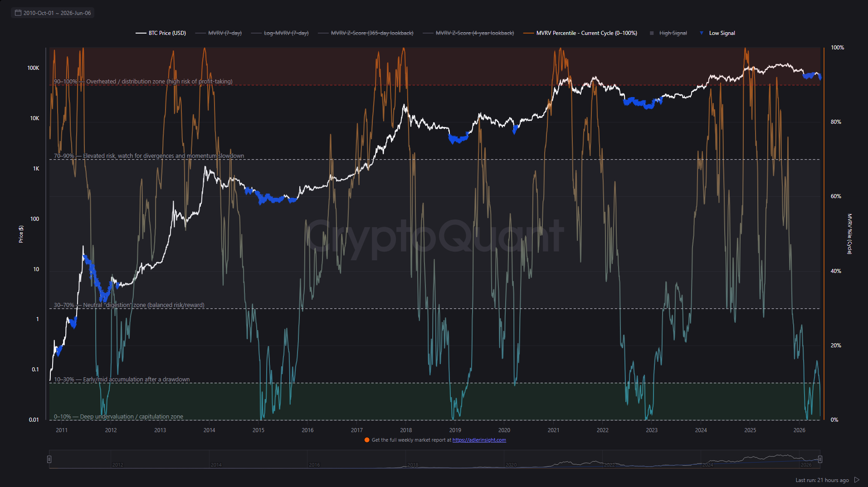868x487 pixels.
Task: Click the calendar icon beside date range
Action: coord(18,13)
